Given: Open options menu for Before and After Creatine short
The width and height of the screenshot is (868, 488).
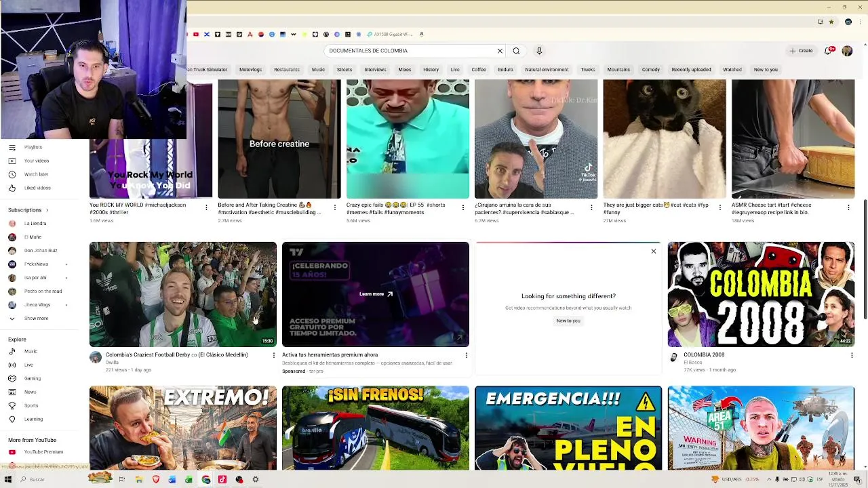Looking at the screenshot, I should click(334, 207).
